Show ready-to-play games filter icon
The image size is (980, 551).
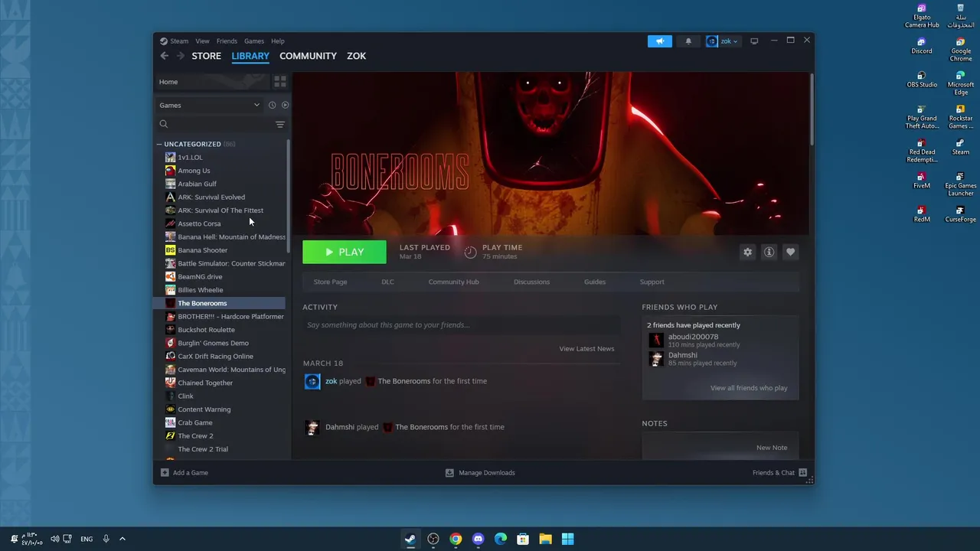[285, 105]
